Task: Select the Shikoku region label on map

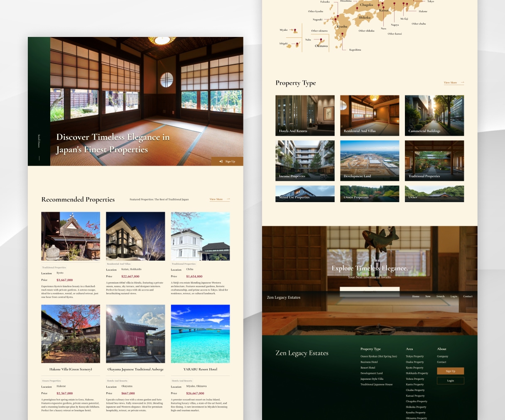Action: 365,17
